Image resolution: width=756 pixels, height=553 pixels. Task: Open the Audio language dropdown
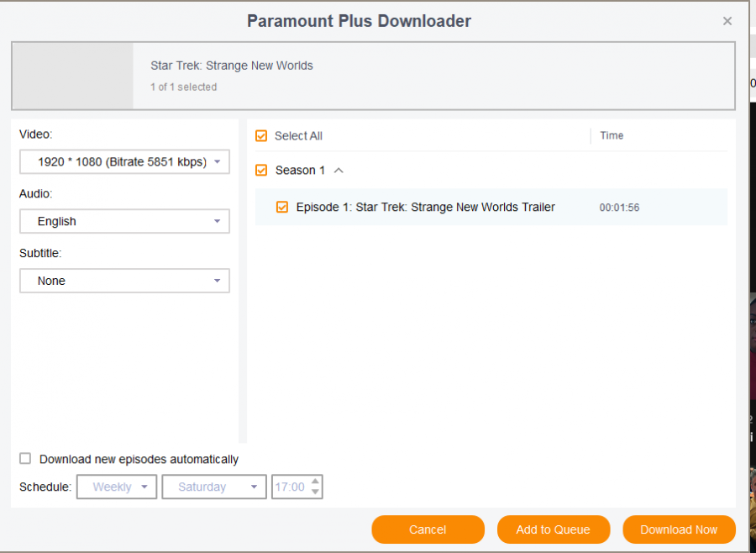pyautogui.click(x=124, y=221)
